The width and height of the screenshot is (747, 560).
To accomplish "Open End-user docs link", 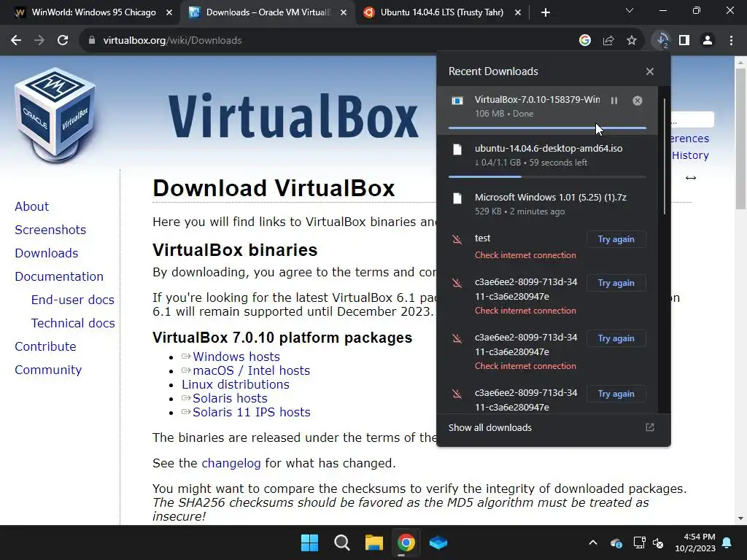I will coord(72,300).
